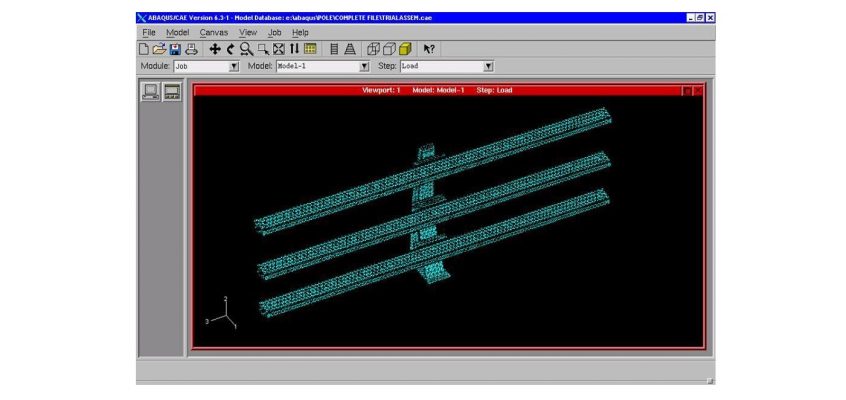846x400 pixels.
Task: Create a new model database icon
Action: pos(144,49)
